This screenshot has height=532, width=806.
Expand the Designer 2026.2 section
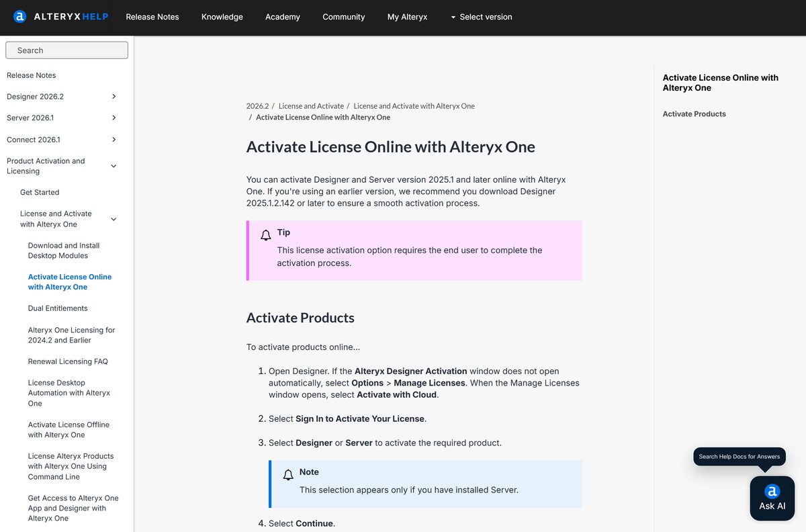point(114,97)
